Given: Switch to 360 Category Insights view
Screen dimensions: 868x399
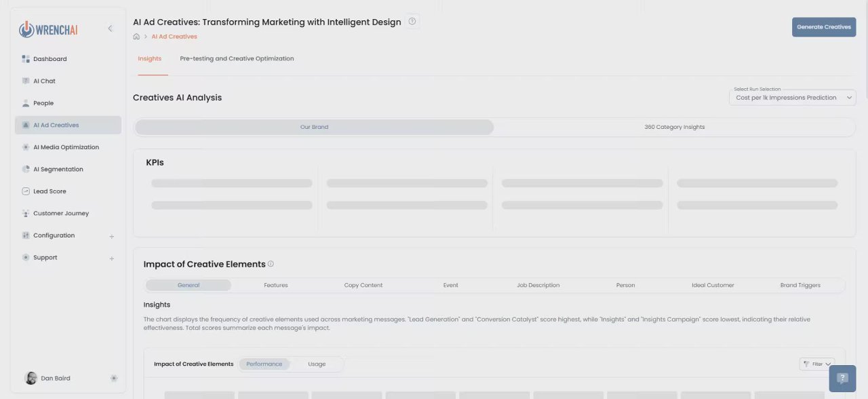Looking at the screenshot, I should pos(674,127).
